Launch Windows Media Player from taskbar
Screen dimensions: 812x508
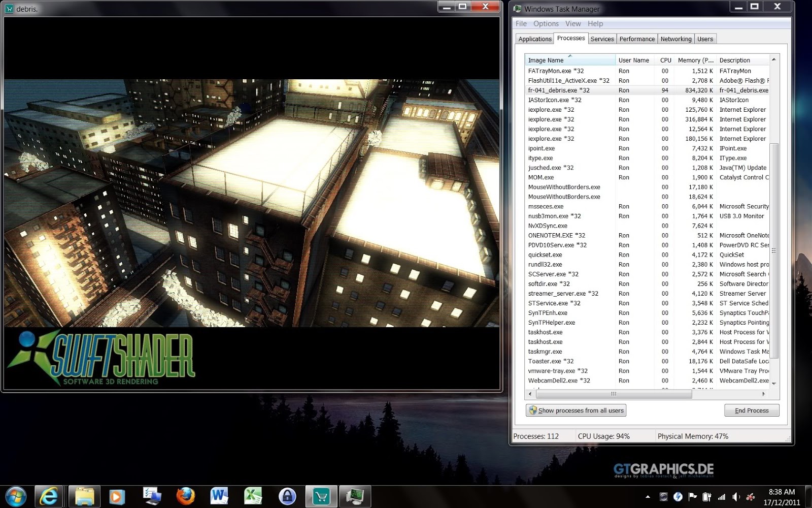point(117,496)
